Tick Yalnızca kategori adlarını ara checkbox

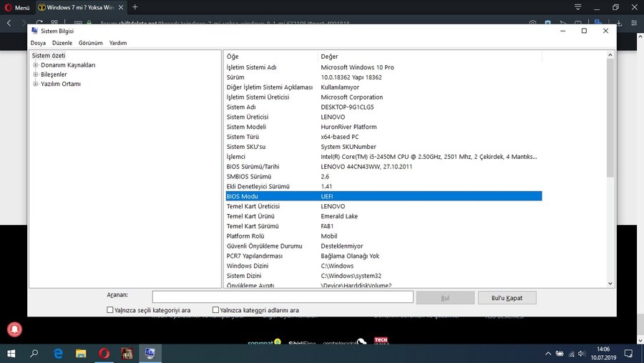pos(215,309)
